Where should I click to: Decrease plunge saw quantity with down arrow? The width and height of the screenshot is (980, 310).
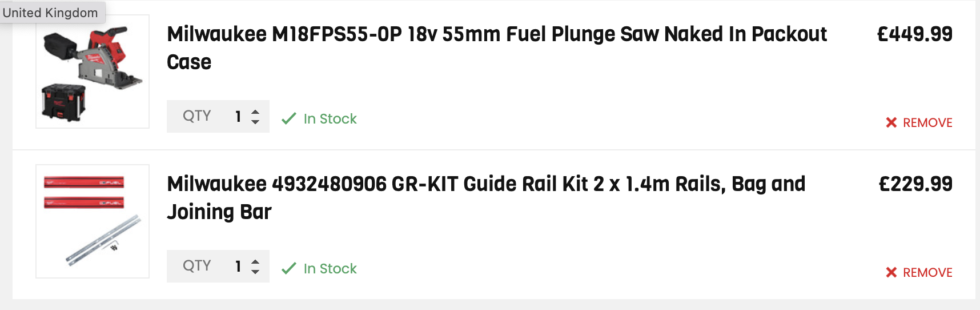click(255, 121)
